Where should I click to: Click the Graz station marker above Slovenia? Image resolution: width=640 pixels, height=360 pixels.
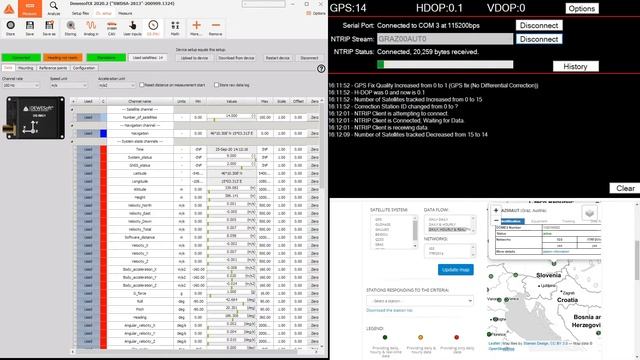pyautogui.click(x=554, y=263)
